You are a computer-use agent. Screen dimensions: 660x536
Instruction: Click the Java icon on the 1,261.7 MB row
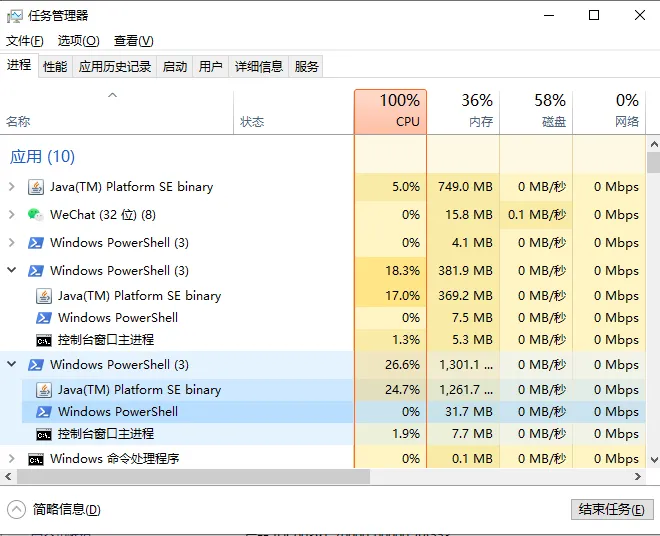(44, 390)
